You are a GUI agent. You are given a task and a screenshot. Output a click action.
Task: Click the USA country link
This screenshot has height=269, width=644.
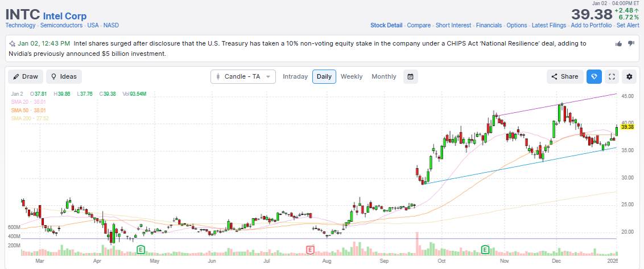[93, 25]
